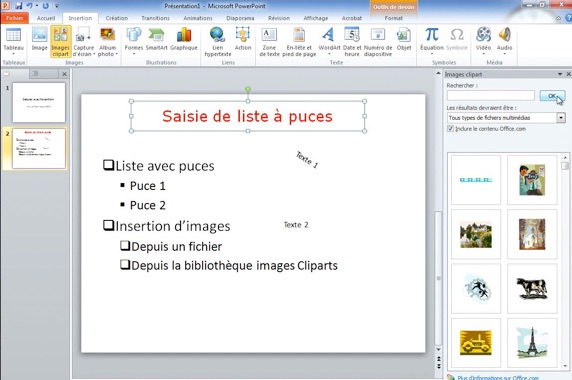Insert a Zone de texte
This screenshot has height=380, width=572.
click(269, 42)
